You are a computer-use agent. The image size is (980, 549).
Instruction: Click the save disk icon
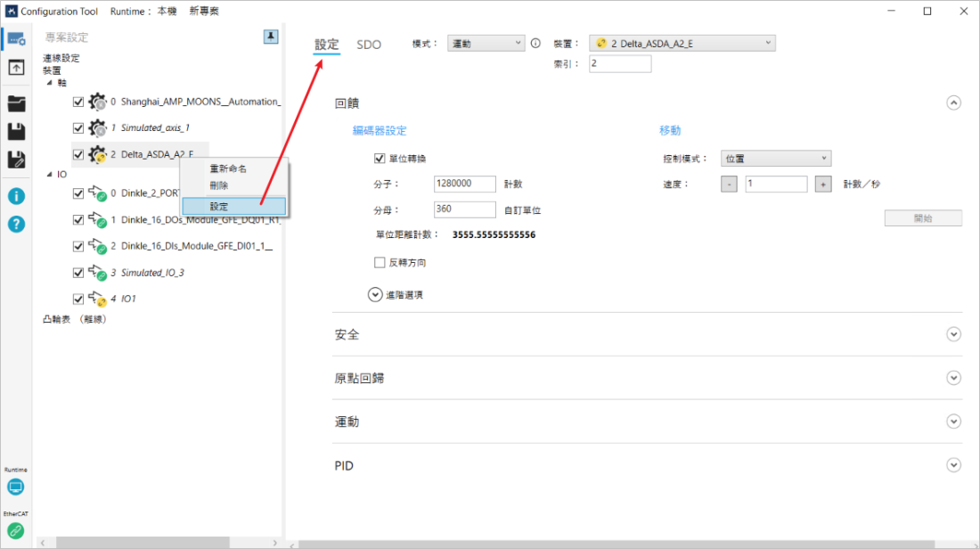click(16, 132)
